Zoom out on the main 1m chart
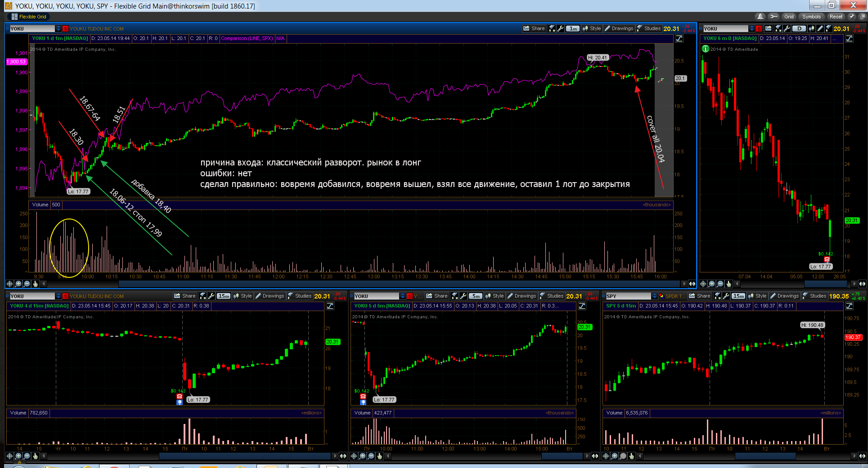This screenshot has width=868, height=468. click(x=27, y=284)
